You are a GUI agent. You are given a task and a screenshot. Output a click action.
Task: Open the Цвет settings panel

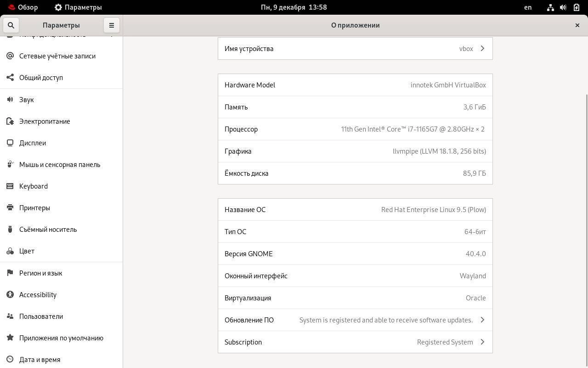pos(61,251)
